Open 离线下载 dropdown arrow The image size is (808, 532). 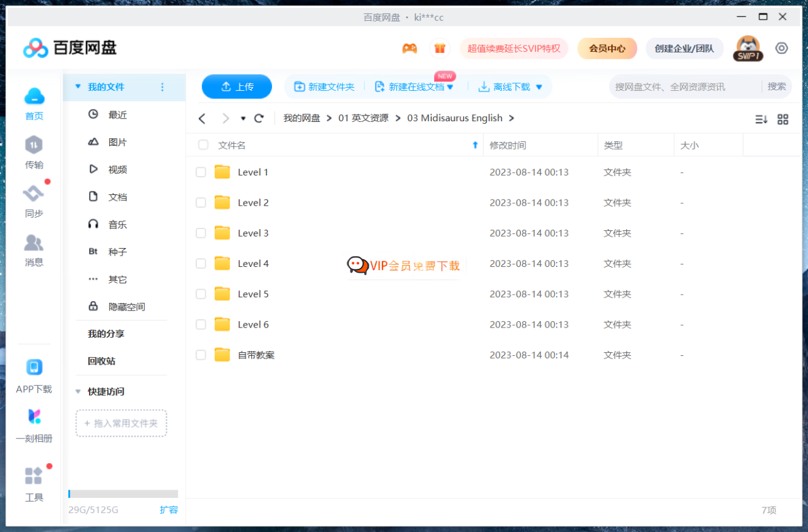[x=539, y=87]
